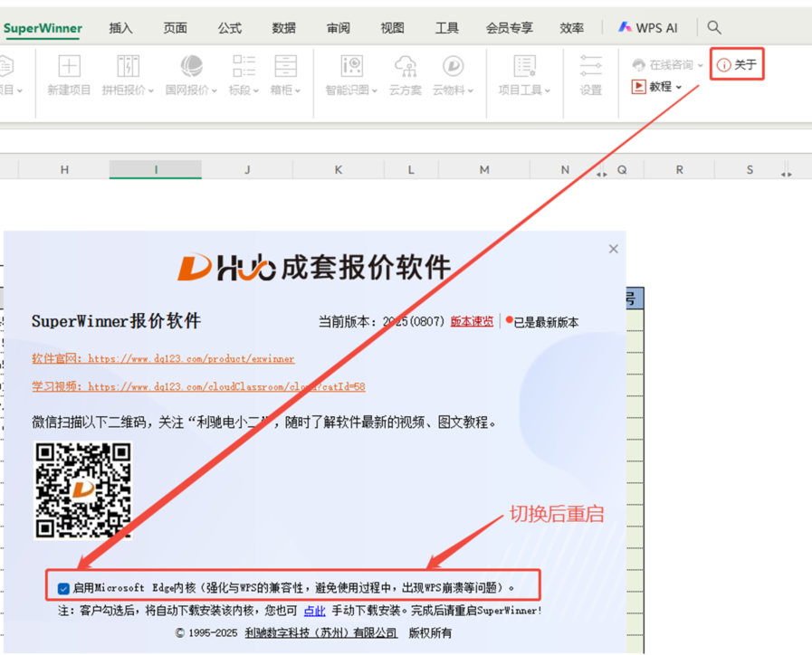Select column Q header
This screenshot has width=812, height=655.
tap(622, 170)
